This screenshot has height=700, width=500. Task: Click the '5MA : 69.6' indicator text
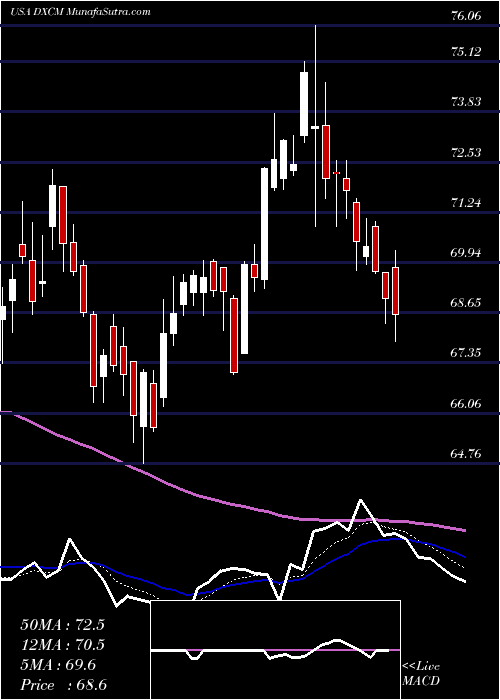pyautogui.click(x=58, y=665)
